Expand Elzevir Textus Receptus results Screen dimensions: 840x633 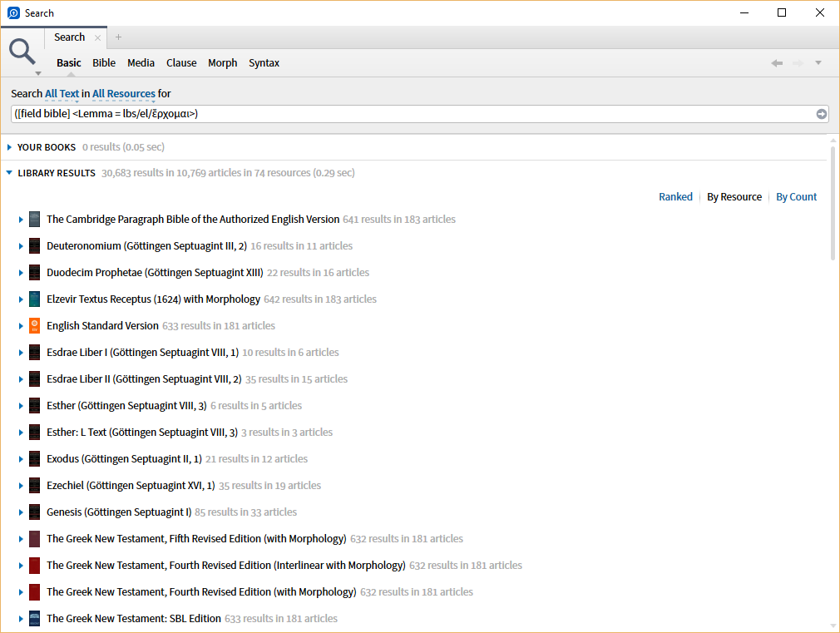click(x=20, y=299)
